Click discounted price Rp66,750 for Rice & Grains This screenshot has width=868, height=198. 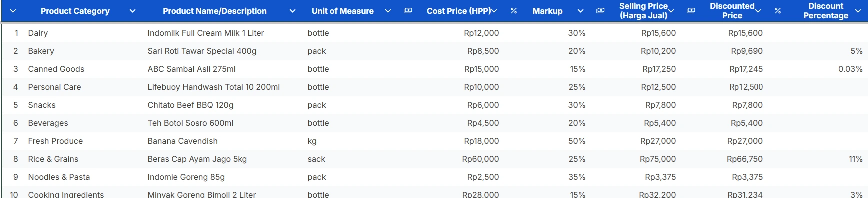(x=745, y=159)
